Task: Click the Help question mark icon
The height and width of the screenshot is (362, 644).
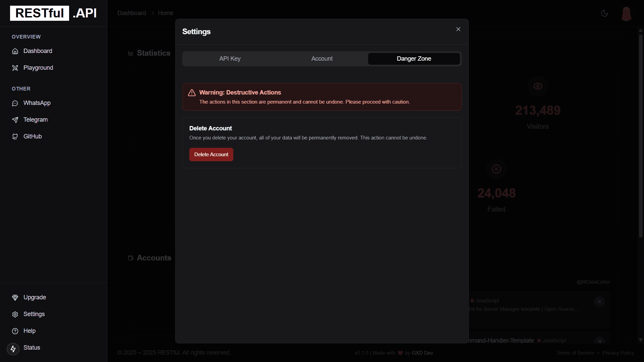Action: [x=15, y=331]
